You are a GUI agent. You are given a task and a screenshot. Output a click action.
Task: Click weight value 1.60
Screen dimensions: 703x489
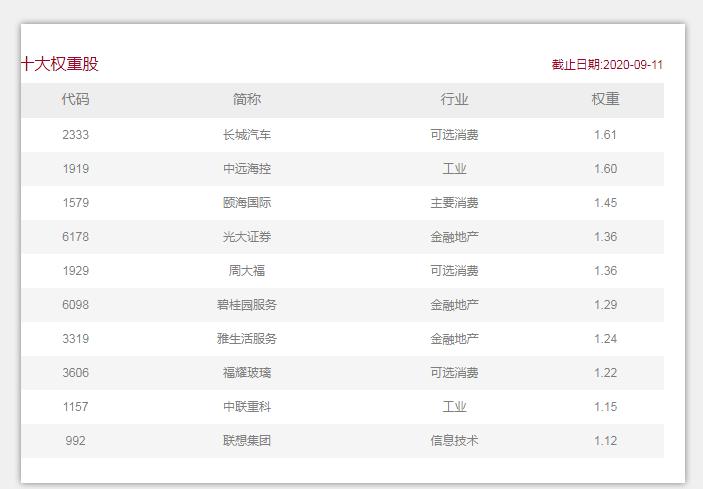[x=605, y=169]
